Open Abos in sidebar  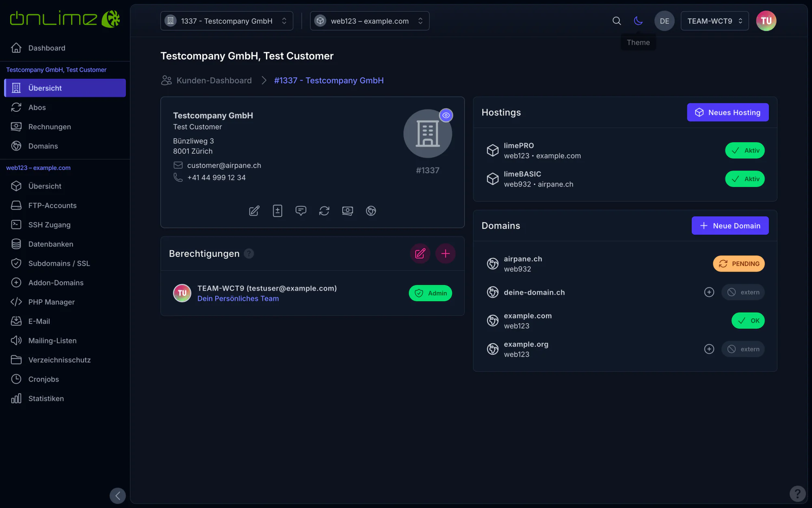(x=65, y=107)
